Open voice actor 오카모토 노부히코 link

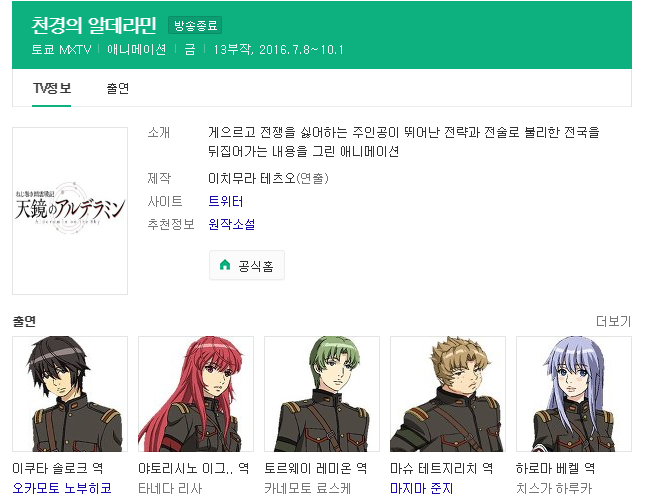pos(62,488)
